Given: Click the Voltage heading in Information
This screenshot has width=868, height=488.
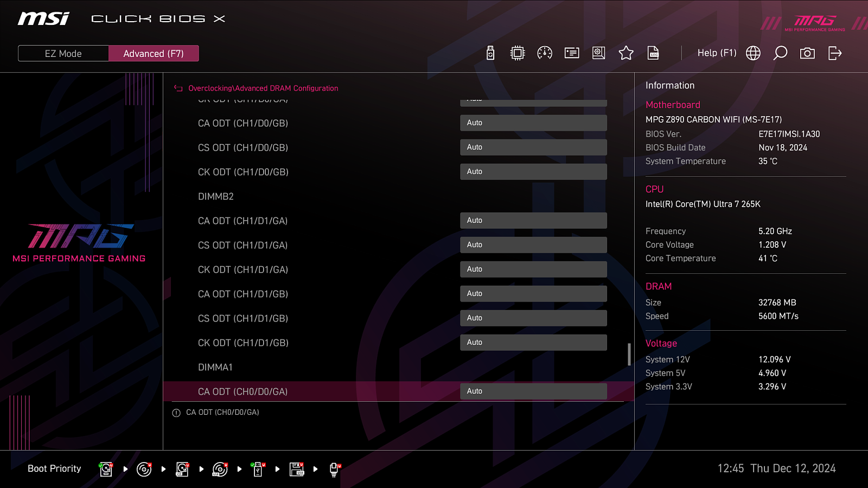Looking at the screenshot, I should pos(661,344).
